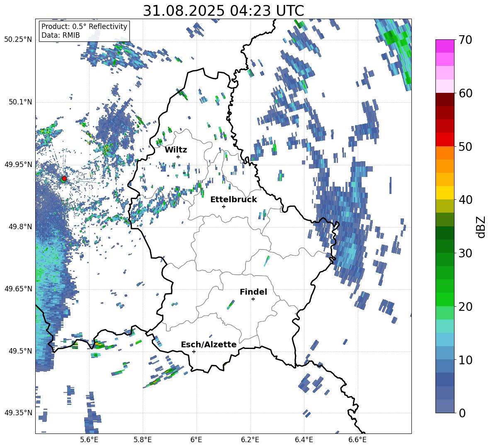Image resolution: width=491 pixels, height=448 pixels.
Task: Click the title 31.08.2025 04:23 UTC
Action: coord(223,11)
